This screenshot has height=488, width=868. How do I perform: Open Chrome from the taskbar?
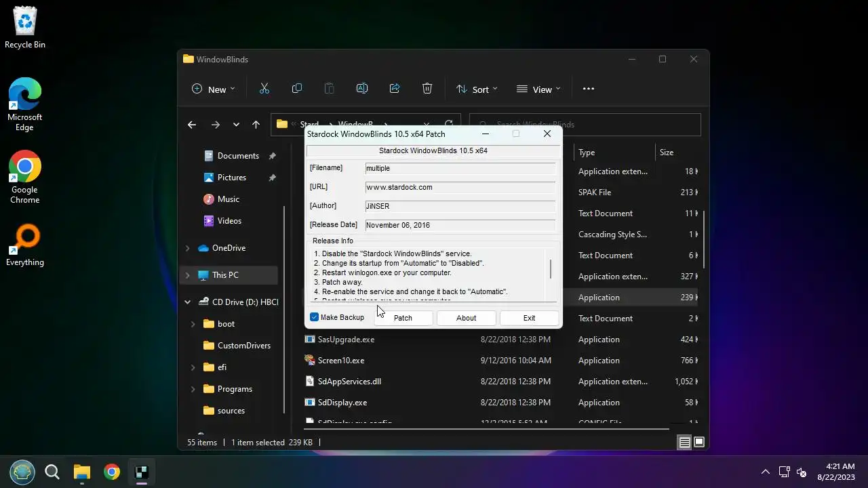[112, 472]
